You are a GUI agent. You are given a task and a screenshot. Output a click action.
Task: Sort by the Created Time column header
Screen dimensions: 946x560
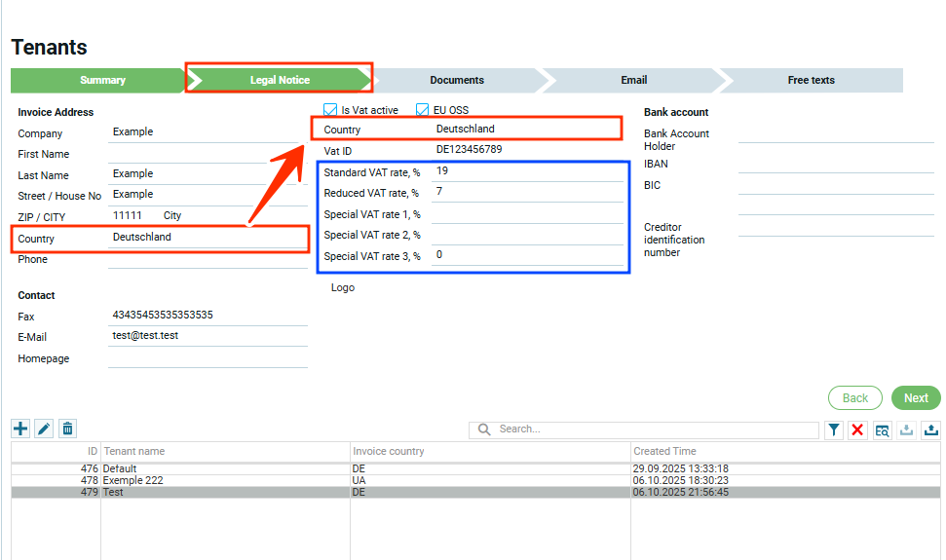click(x=664, y=451)
